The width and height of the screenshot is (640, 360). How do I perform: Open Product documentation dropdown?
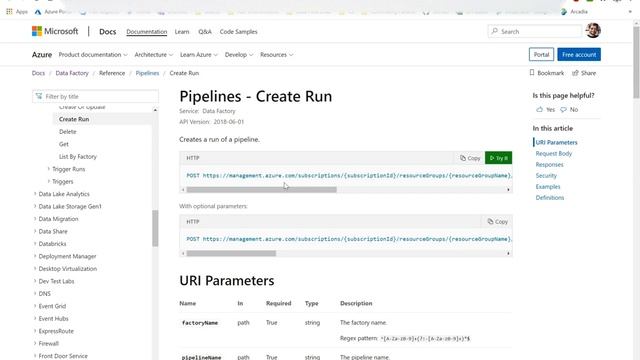pos(93,55)
